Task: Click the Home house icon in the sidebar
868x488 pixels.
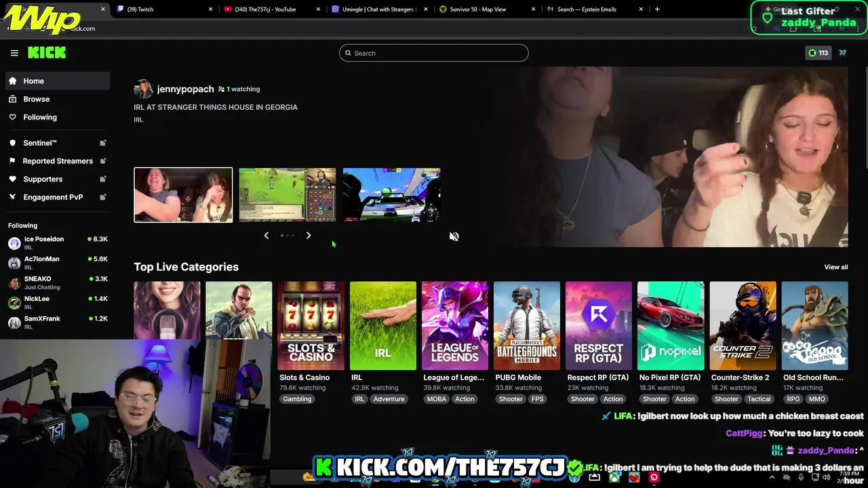Action: pos(13,81)
